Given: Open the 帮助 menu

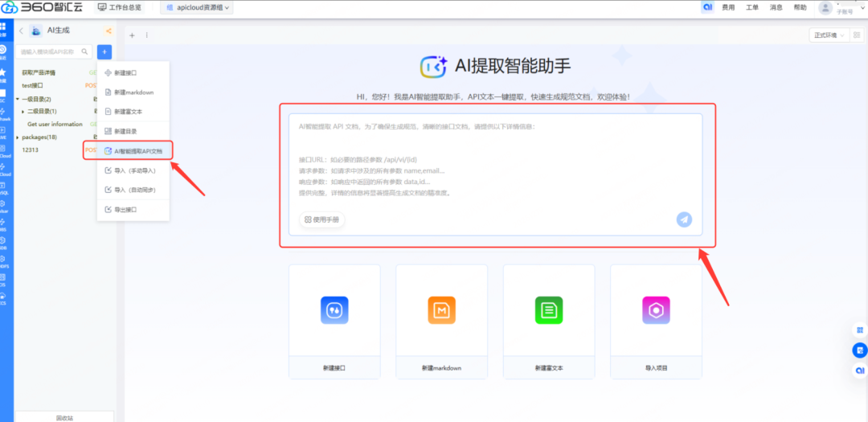Looking at the screenshot, I should tap(800, 8).
